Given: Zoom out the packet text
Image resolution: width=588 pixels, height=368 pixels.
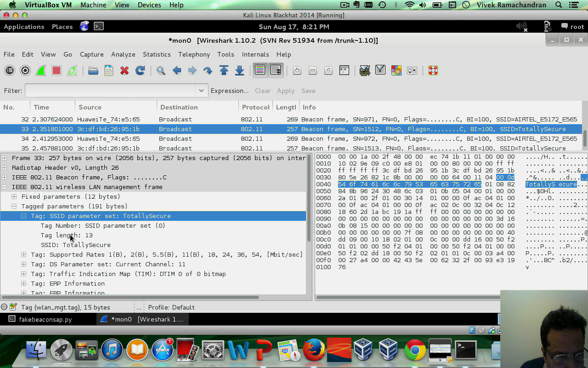Looking at the screenshot, I should [x=313, y=70].
